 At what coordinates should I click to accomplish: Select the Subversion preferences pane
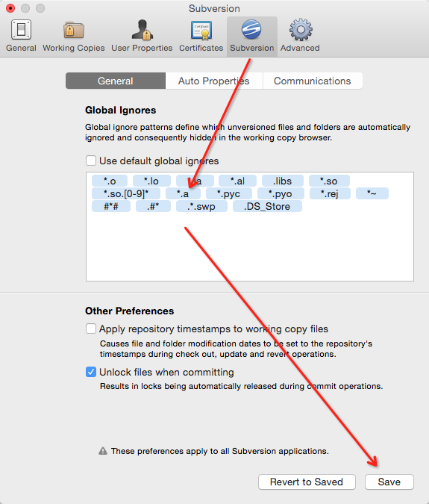(251, 37)
